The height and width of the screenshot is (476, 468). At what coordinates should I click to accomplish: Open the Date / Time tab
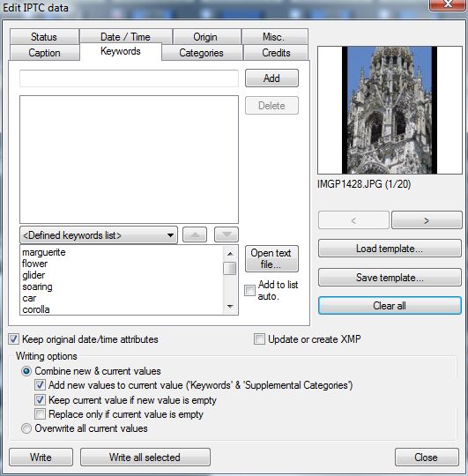[125, 37]
